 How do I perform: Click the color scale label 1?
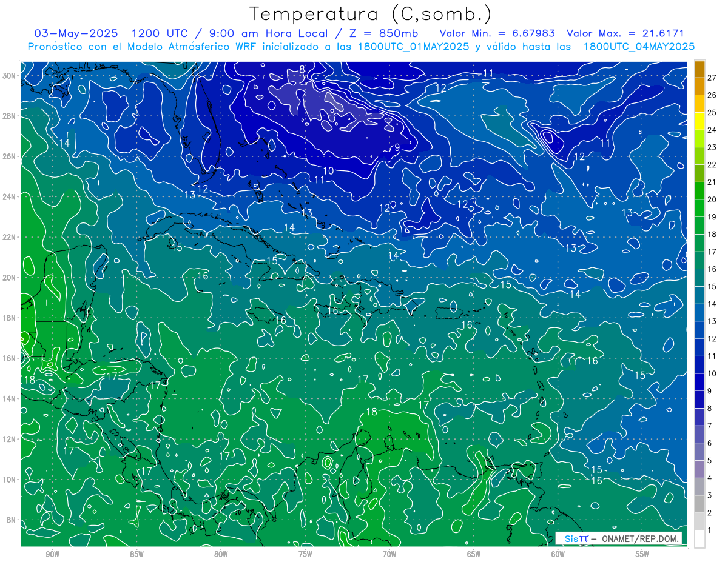(710, 530)
